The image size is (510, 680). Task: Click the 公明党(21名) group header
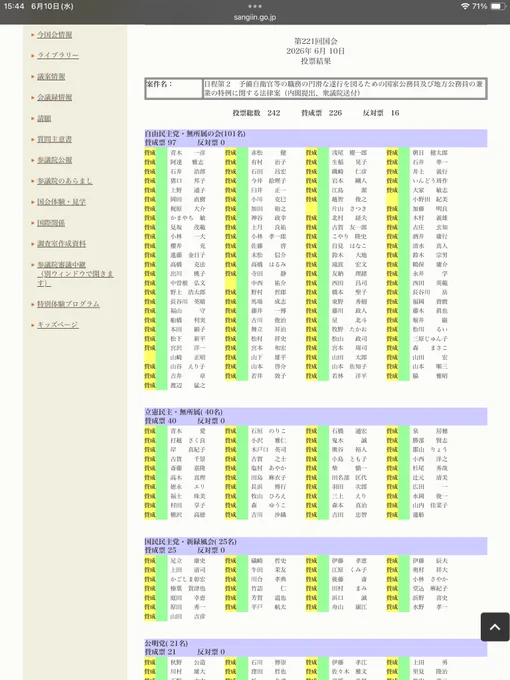167,643
